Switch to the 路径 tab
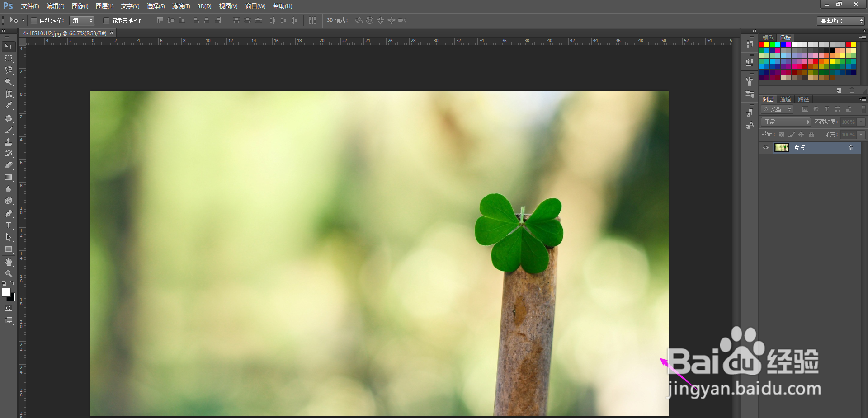Image resolution: width=868 pixels, height=418 pixels. 803,99
